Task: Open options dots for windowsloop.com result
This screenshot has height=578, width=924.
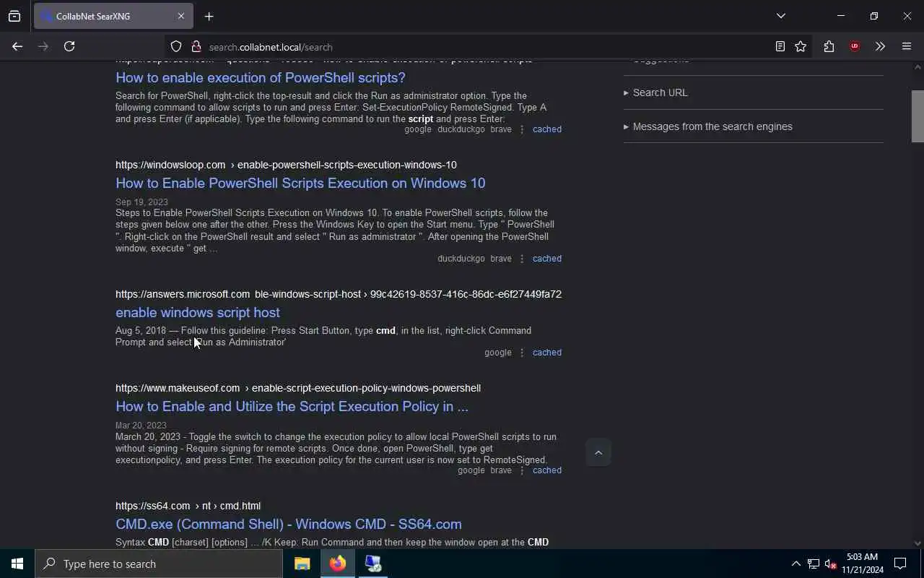Action: [x=522, y=259]
